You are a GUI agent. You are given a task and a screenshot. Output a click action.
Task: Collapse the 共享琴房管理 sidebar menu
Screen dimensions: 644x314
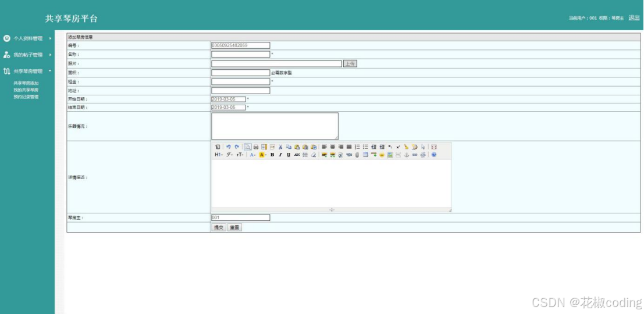click(x=27, y=71)
